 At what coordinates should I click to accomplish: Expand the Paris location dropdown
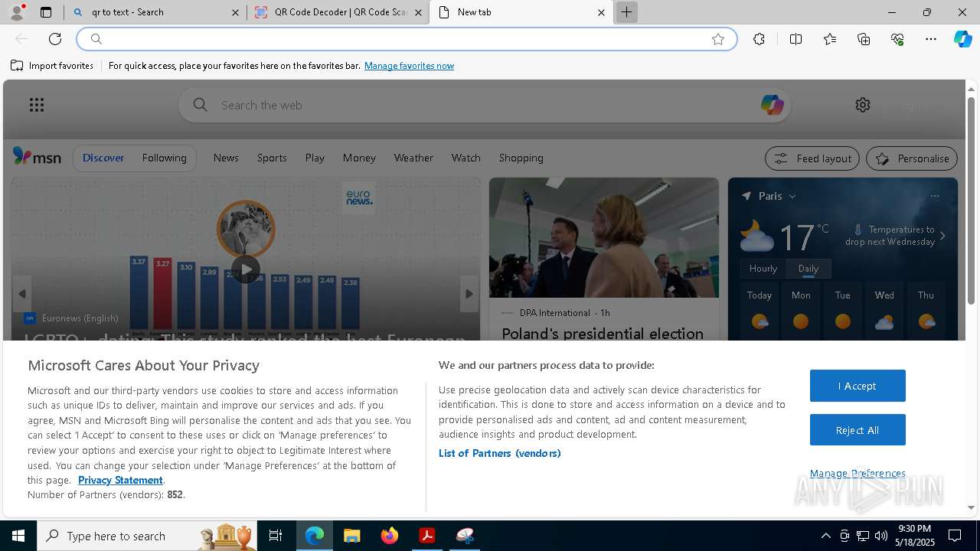(x=792, y=197)
